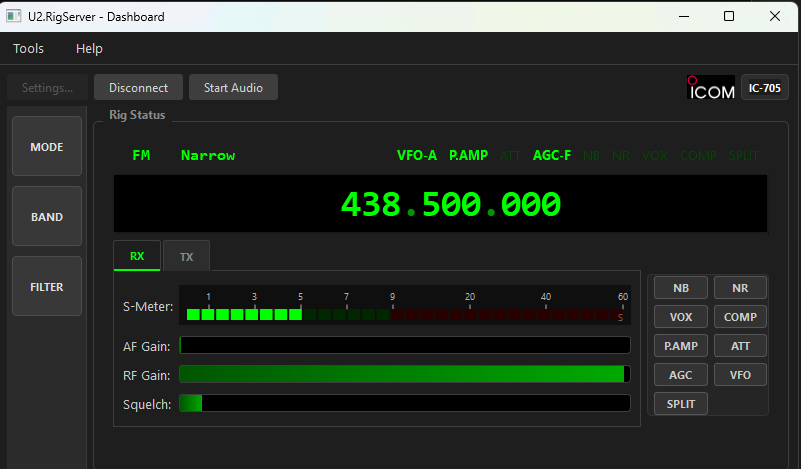Image resolution: width=801 pixels, height=469 pixels.
Task: Click the U2.RigServer app icon in title bar
Action: (x=14, y=16)
